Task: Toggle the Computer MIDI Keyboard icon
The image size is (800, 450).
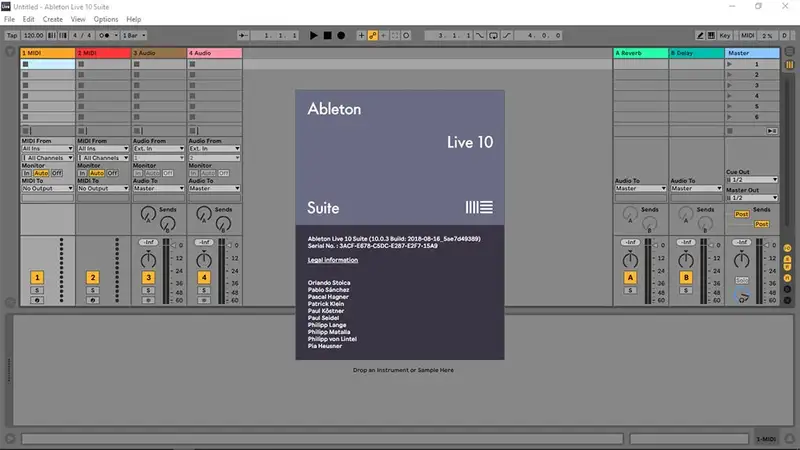Action: point(711,35)
